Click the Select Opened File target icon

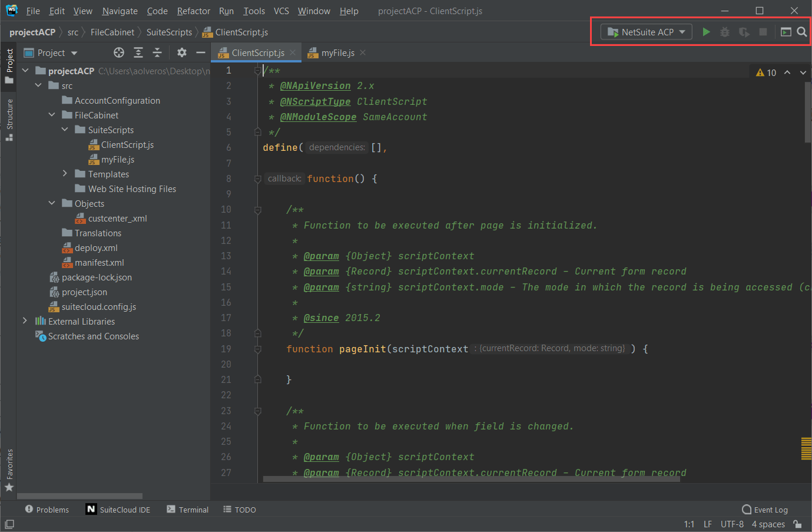pyautogui.click(x=119, y=52)
